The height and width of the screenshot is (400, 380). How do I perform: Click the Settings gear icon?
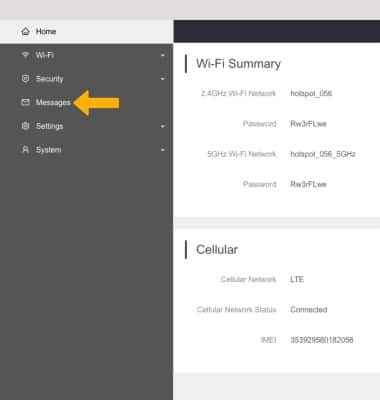point(25,126)
